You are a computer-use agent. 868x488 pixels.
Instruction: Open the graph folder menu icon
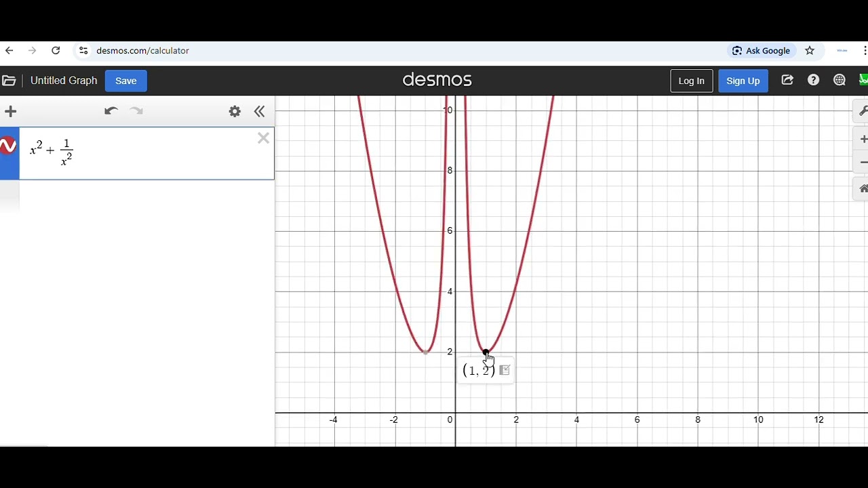(9, 81)
